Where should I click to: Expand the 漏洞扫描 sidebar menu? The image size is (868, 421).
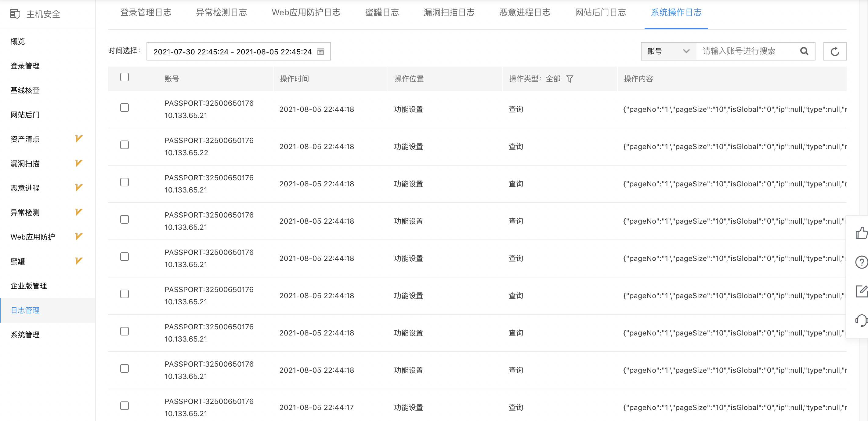tap(48, 164)
